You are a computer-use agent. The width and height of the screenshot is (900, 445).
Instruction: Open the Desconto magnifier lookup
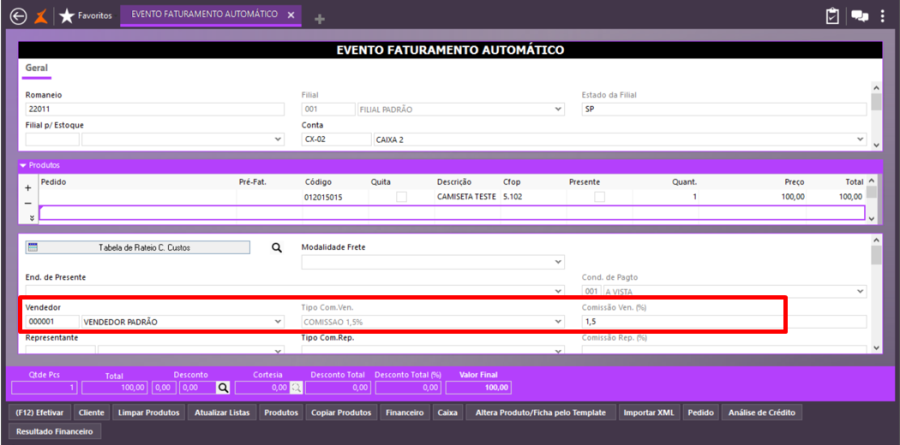(223, 388)
